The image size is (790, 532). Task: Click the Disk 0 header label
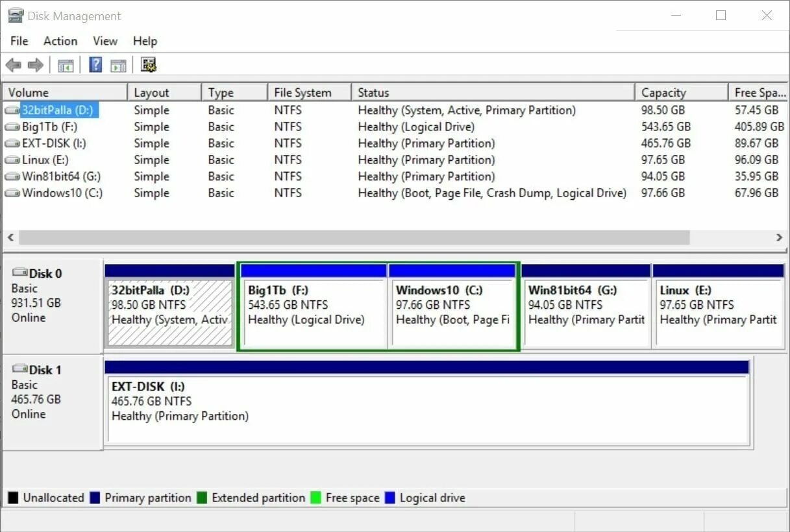tap(45, 273)
